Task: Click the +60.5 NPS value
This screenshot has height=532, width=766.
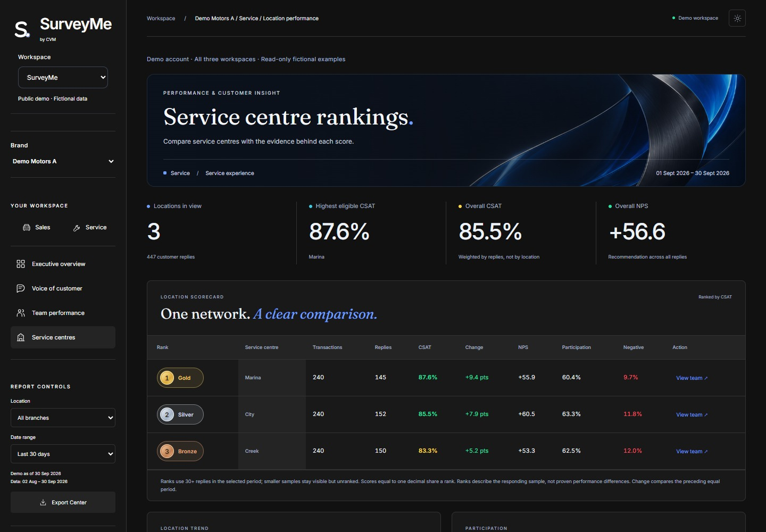Action: click(x=527, y=414)
